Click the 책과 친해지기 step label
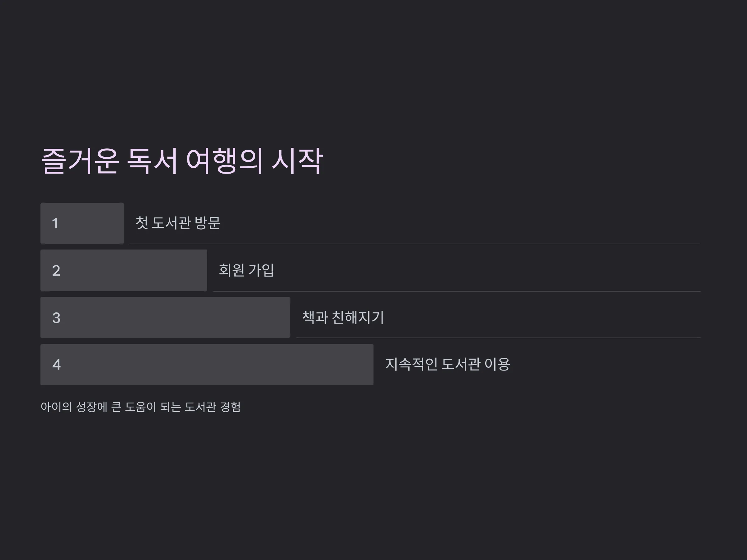This screenshot has width=747, height=560. [x=343, y=317]
